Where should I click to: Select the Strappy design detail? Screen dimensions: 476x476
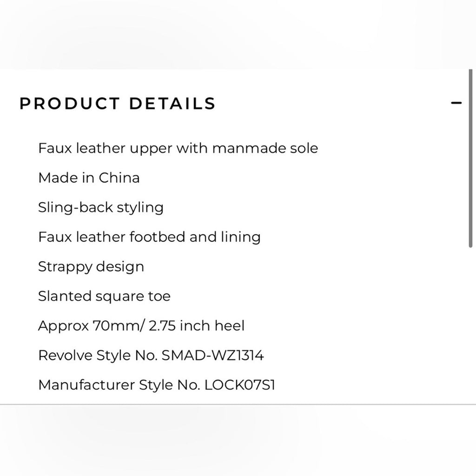pos(91,266)
